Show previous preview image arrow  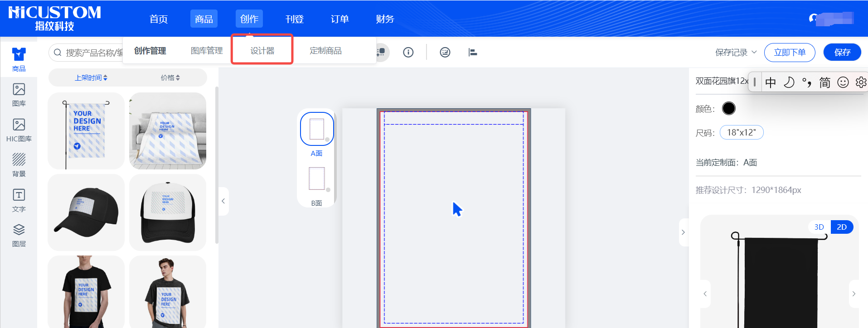[705, 294]
